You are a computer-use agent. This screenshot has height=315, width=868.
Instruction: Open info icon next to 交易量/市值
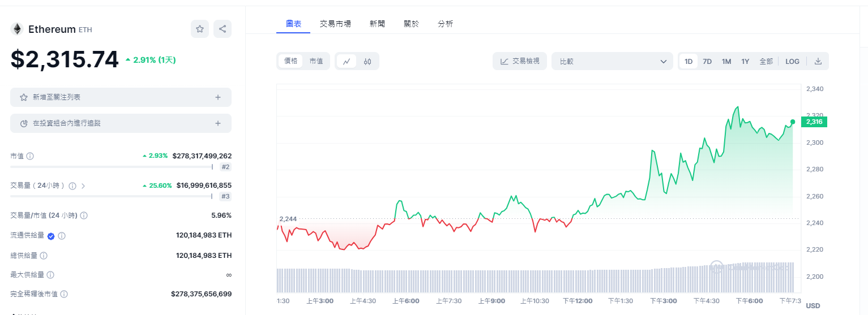84,215
